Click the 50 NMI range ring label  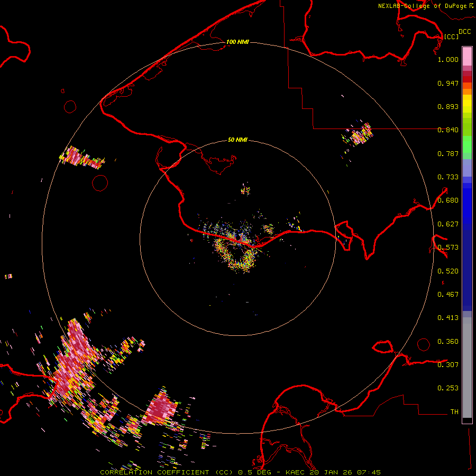point(237,140)
